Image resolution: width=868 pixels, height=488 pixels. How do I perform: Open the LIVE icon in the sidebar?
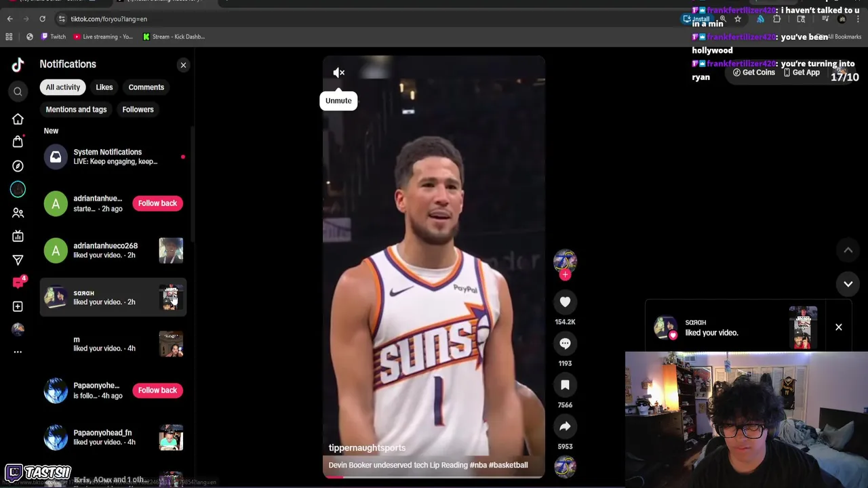(18, 236)
